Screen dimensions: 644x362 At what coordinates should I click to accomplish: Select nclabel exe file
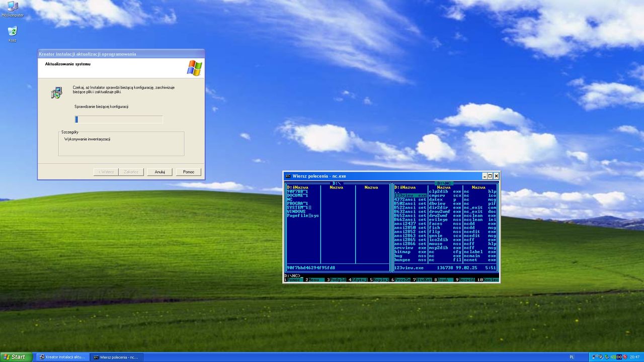point(480,251)
